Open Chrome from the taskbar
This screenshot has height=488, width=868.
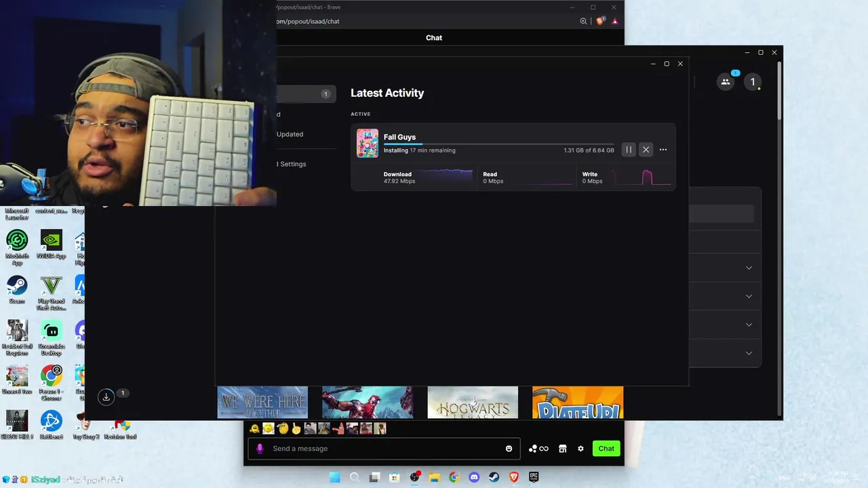click(454, 477)
